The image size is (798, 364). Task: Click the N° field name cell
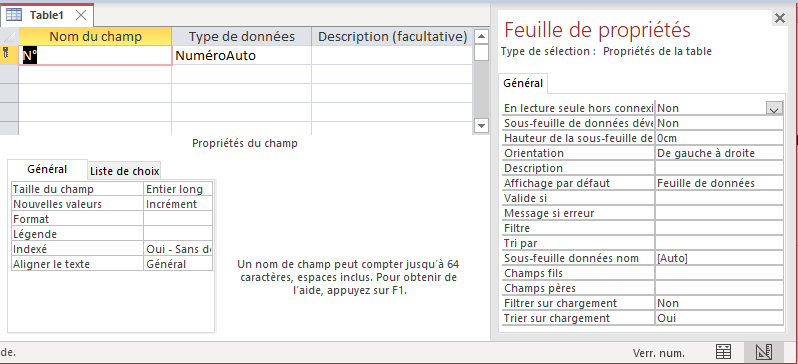[96, 55]
